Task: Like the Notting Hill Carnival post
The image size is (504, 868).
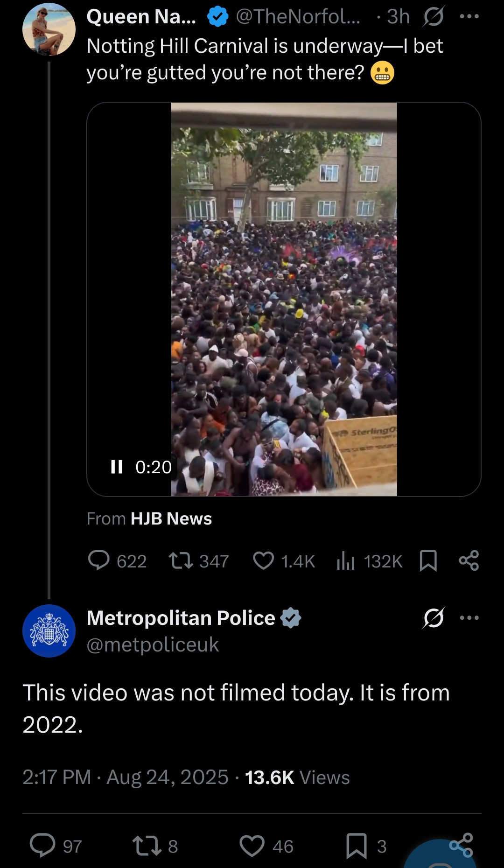Action: [263, 560]
